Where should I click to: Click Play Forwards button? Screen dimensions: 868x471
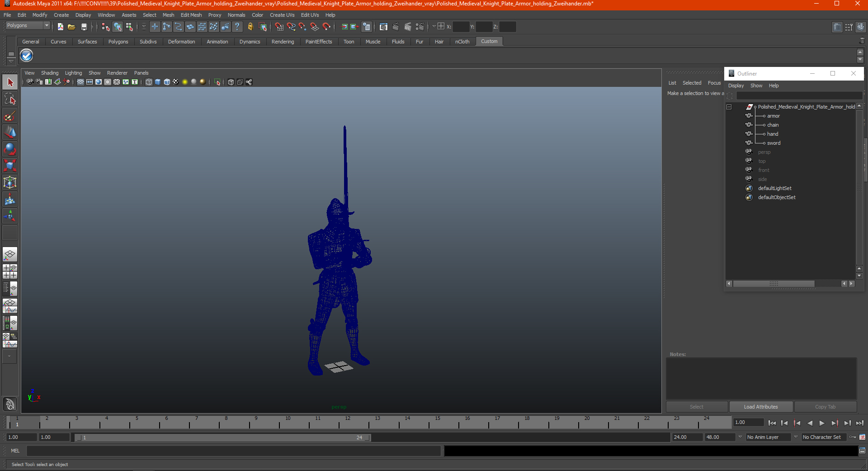click(x=822, y=423)
